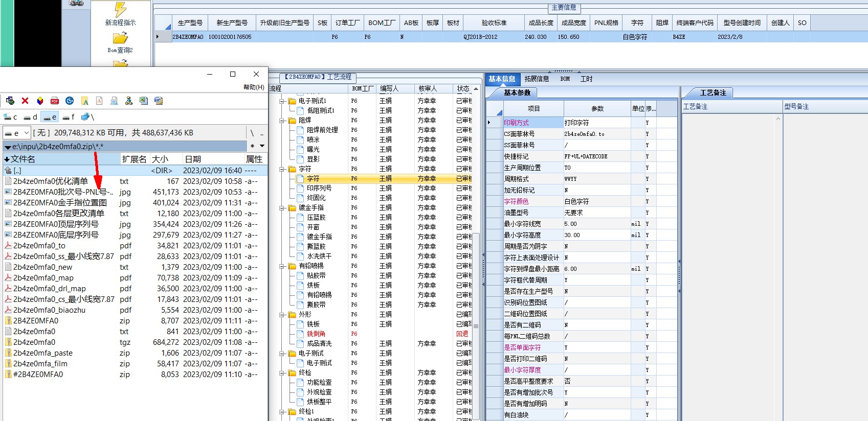Click the 基本参数 section tab
Image resolution: width=868 pixels, height=421 pixels.
point(517,92)
